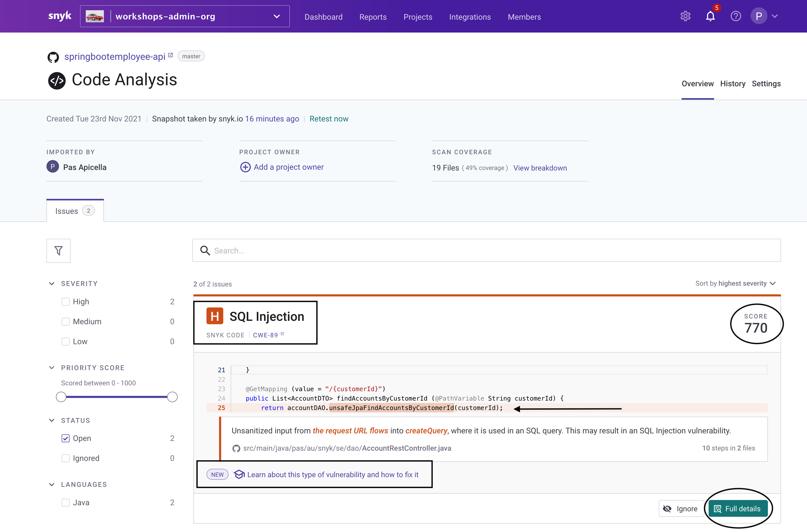This screenshot has height=532, width=807.
Task: Open the AccountRestController.java file path
Action: pos(347,448)
